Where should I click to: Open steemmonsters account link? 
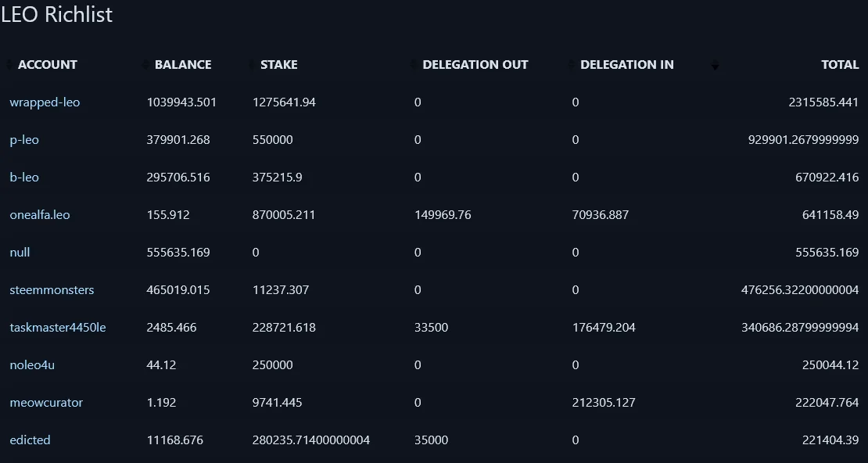point(52,290)
